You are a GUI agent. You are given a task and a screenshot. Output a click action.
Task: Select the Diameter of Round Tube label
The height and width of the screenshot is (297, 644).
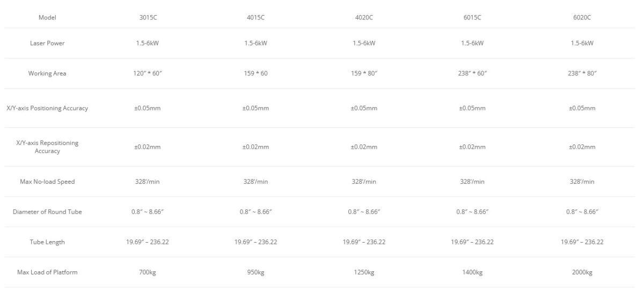click(47, 212)
